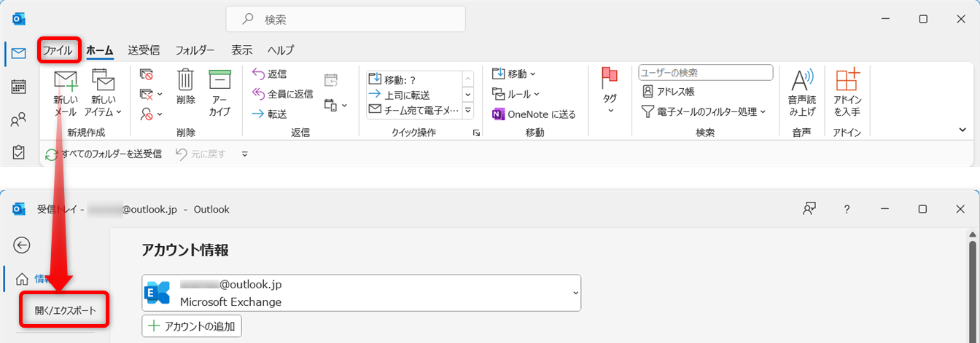Switch to the Send/Receive (送受信) tab
Screen dimensions: 980x343
(x=144, y=50)
